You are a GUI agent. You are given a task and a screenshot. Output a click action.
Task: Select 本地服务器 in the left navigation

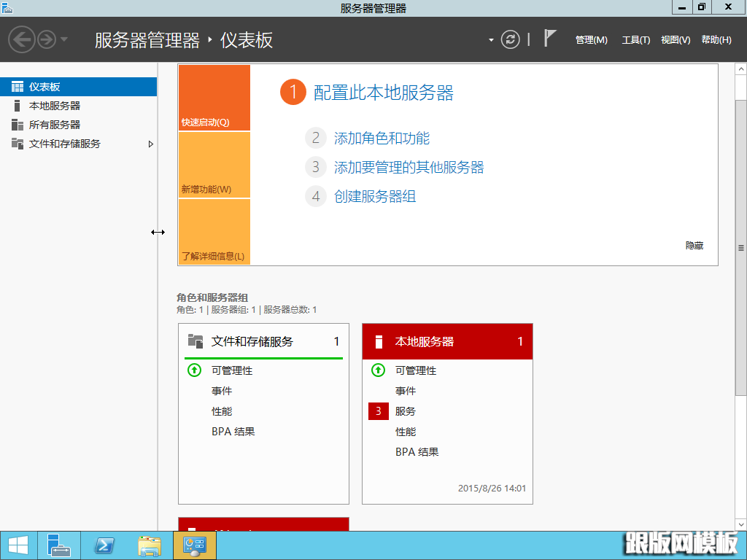pyautogui.click(x=78, y=106)
